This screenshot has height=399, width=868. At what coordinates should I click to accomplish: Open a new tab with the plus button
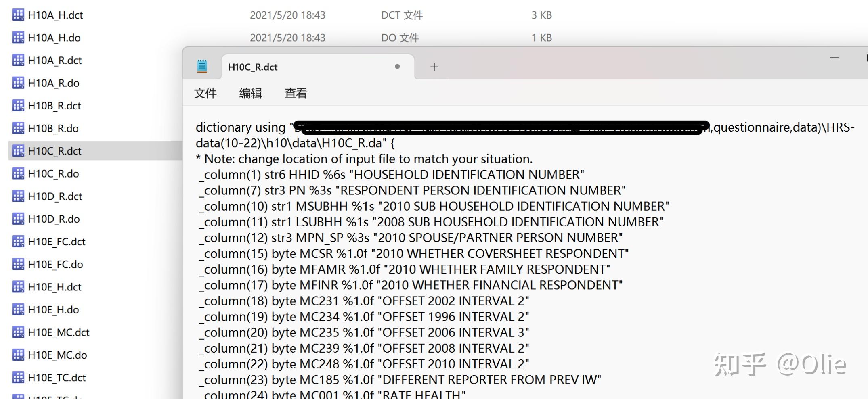coord(434,67)
